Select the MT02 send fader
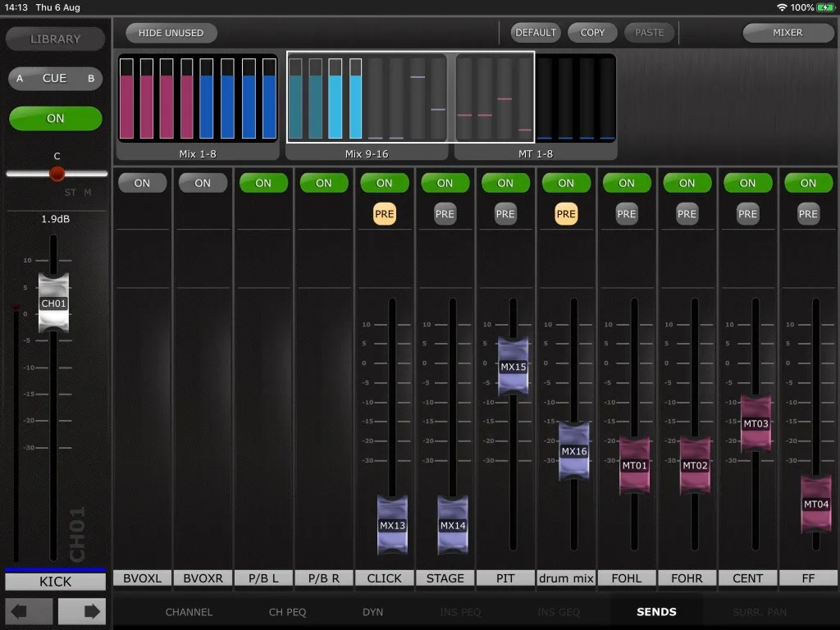 [x=695, y=465]
